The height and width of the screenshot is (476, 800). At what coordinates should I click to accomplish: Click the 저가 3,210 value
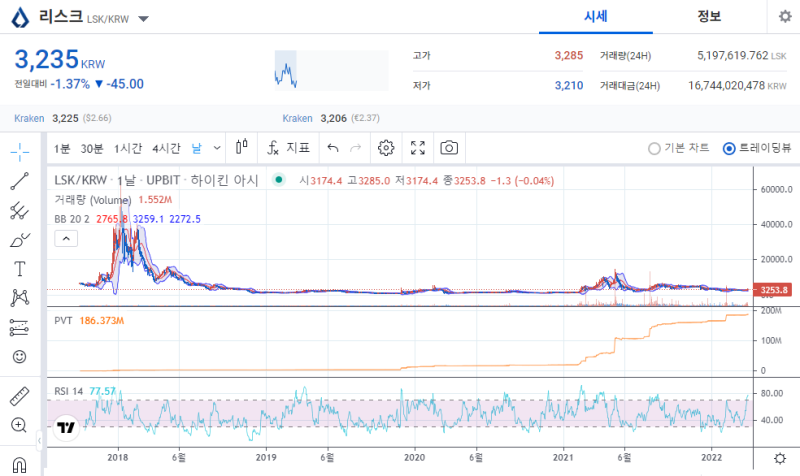569,85
